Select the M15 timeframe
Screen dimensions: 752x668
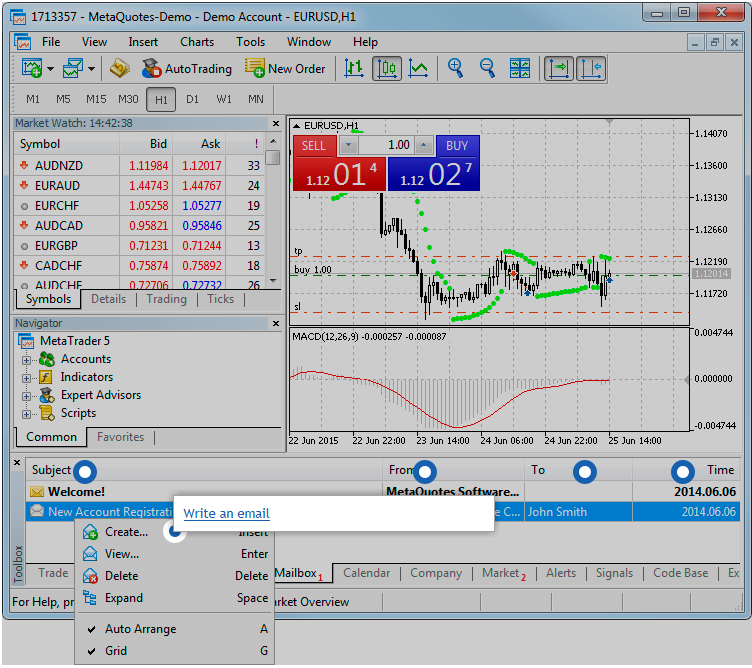(96, 99)
